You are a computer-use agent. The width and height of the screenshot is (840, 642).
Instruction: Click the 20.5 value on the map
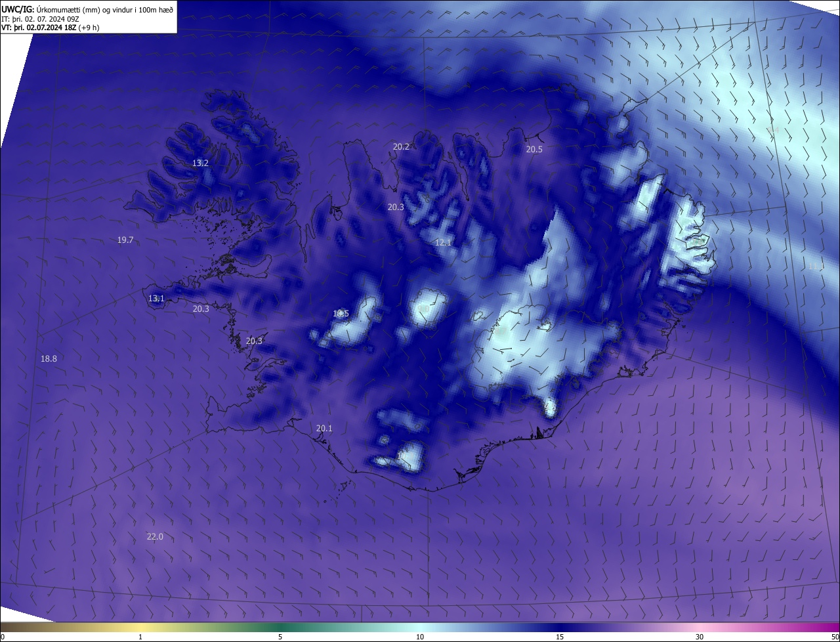click(534, 149)
